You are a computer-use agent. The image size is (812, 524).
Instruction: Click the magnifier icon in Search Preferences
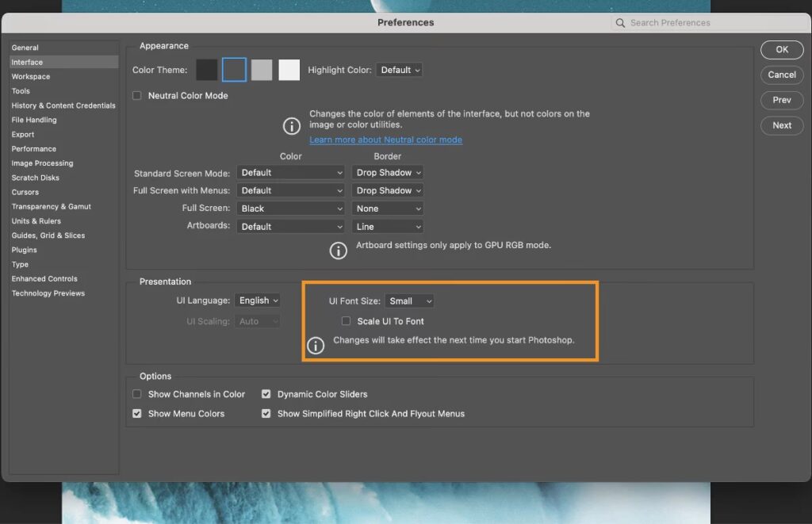coord(620,23)
